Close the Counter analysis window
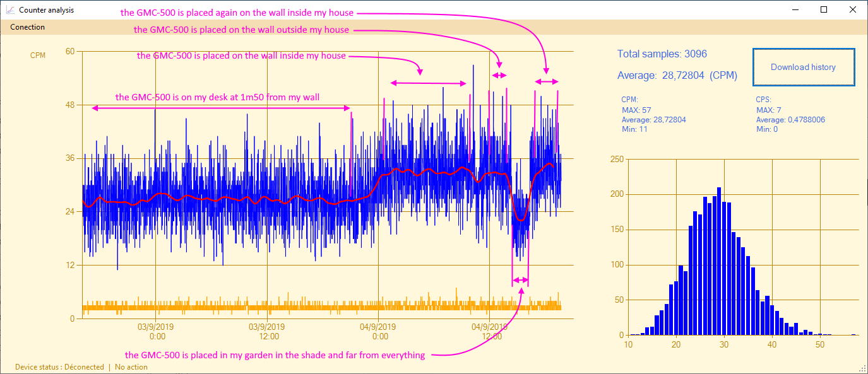868x374 pixels. tap(853, 9)
